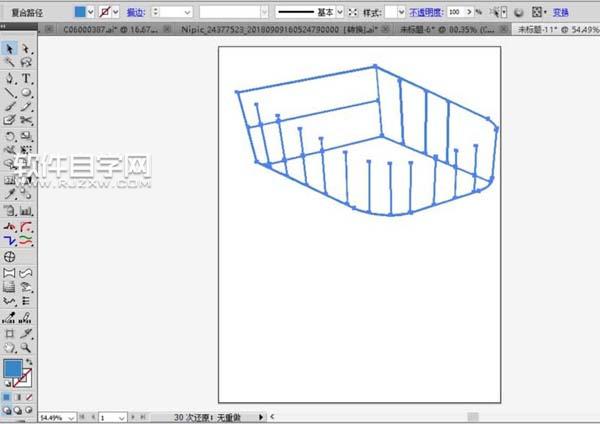Select the Zoom magnifier tool

coord(26,348)
